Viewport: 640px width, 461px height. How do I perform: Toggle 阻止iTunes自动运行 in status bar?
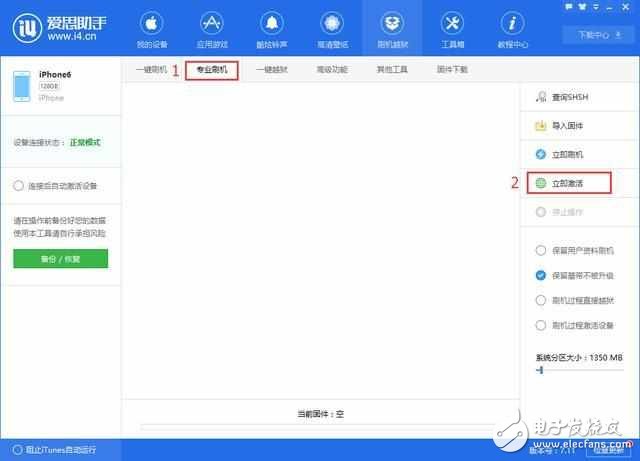click(x=18, y=450)
